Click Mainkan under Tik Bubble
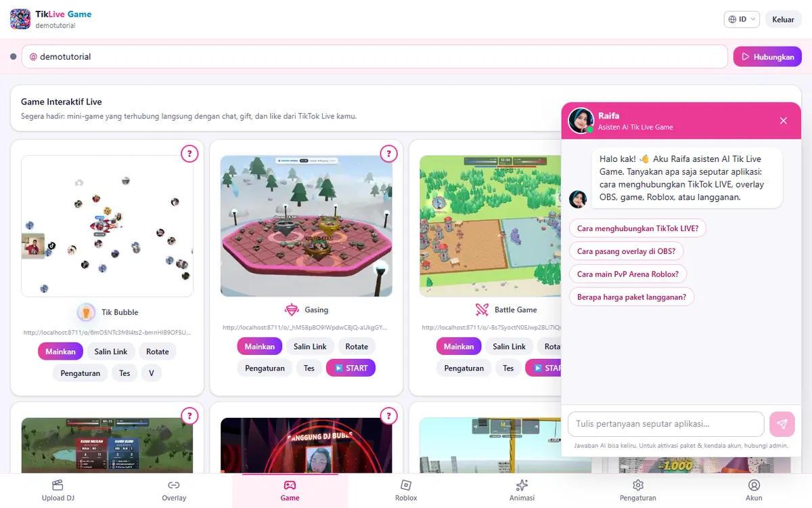Viewport: 812px width, 508px height. pos(61,352)
